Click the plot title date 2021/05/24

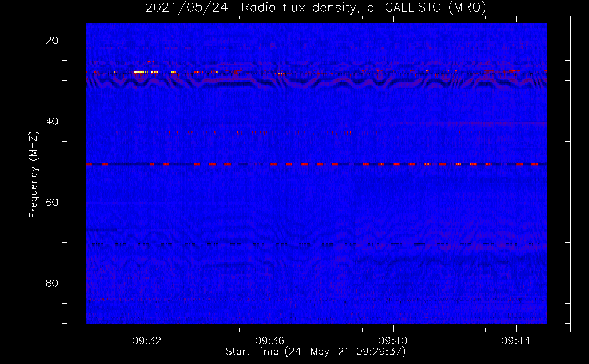pyautogui.click(x=187, y=8)
